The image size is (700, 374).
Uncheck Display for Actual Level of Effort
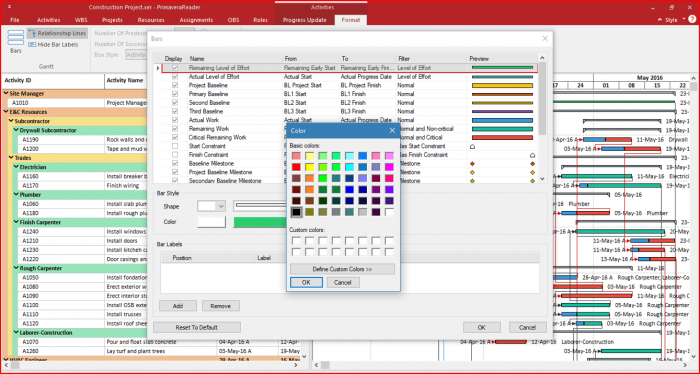[x=175, y=77]
